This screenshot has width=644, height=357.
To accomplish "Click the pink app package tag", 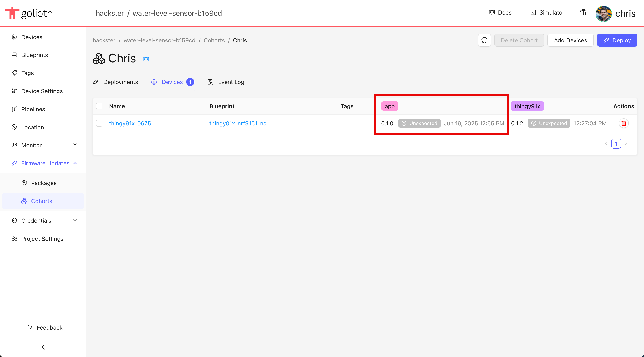I will click(x=390, y=106).
